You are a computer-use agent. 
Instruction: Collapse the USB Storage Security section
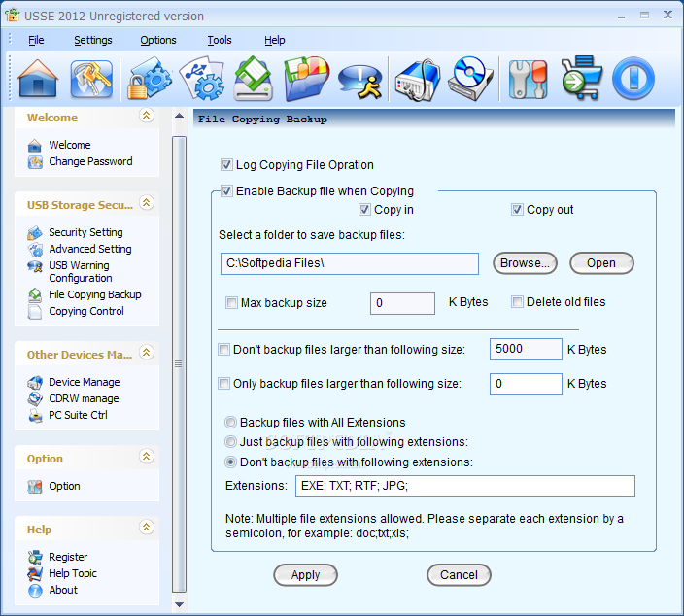(x=146, y=203)
